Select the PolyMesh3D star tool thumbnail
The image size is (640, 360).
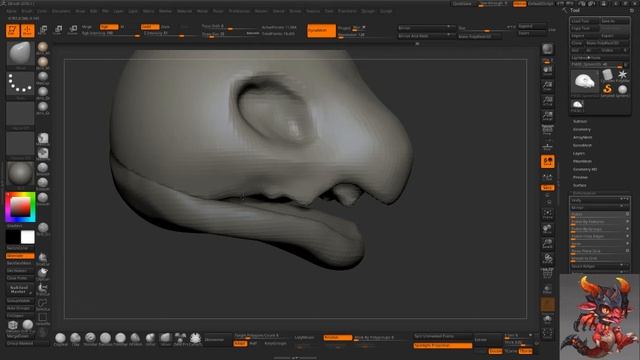click(622, 75)
